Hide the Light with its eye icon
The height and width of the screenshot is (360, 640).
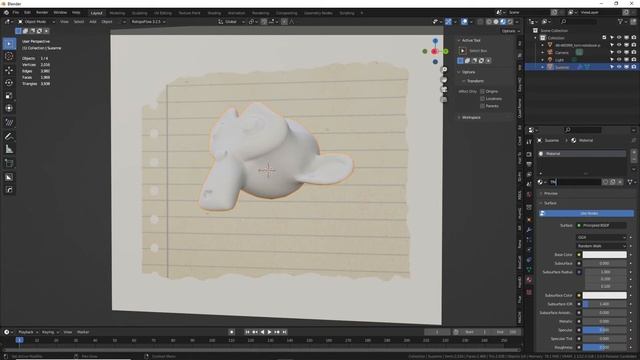619,60
